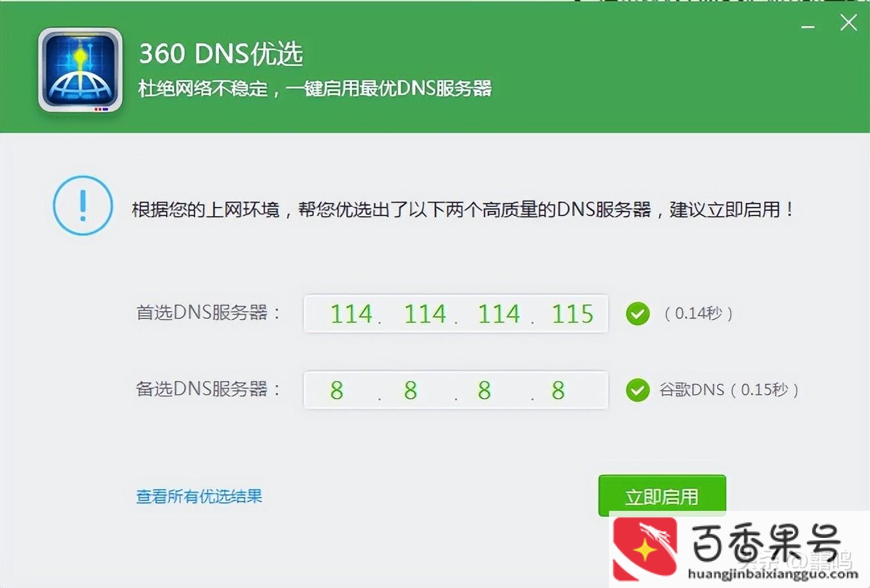Open 查看所有优选结果 link
Viewport: 870px width, 588px height.
tap(199, 496)
